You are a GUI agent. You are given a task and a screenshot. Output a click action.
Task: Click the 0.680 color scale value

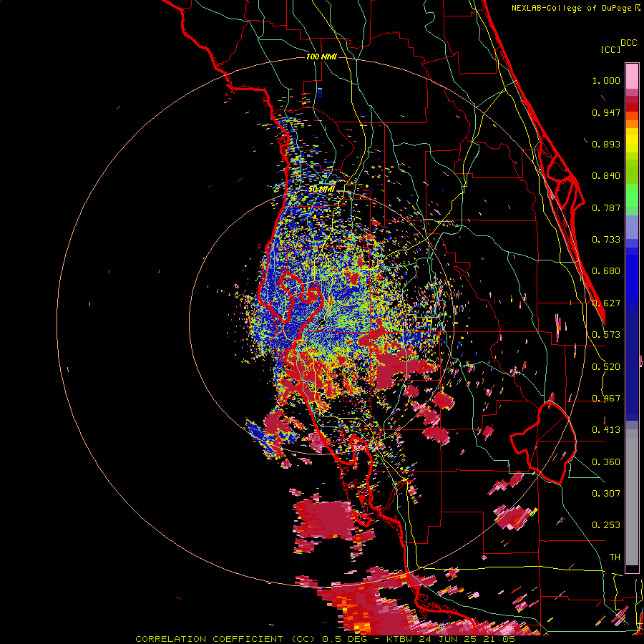point(606,271)
